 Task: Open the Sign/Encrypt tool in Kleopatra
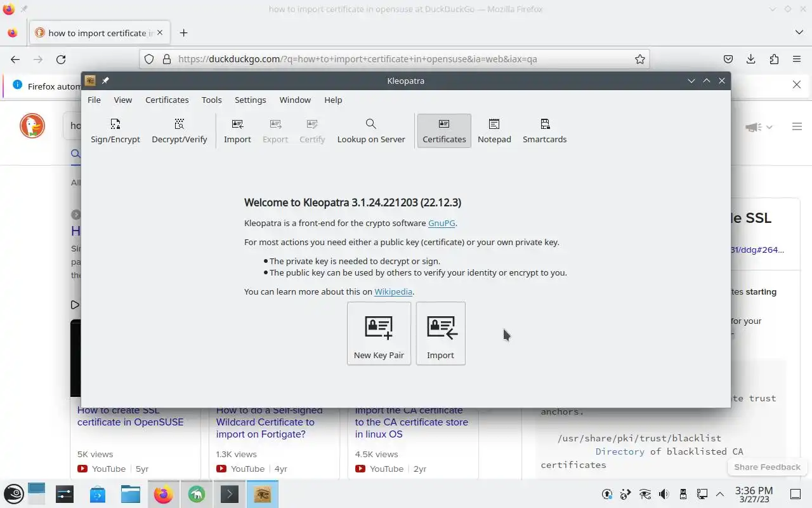pyautogui.click(x=115, y=131)
